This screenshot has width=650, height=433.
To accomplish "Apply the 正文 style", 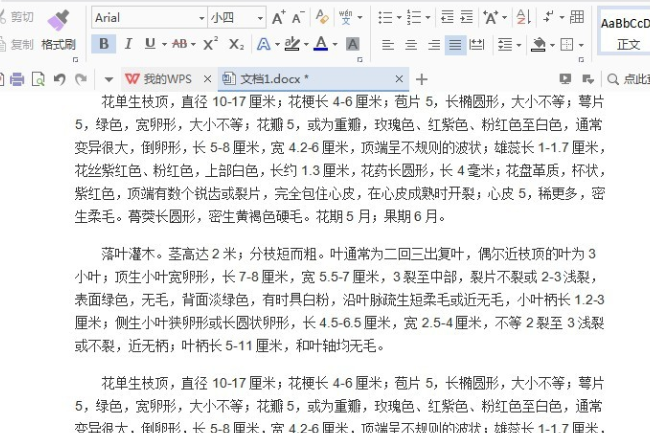I will (628, 44).
